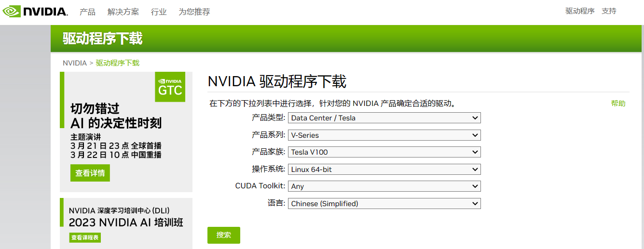Click the NVIDIA logo in header

(x=35, y=11)
